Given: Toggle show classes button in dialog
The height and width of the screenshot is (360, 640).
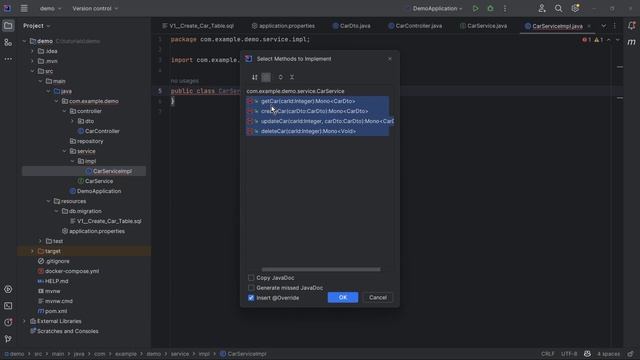Looking at the screenshot, I should [266, 77].
